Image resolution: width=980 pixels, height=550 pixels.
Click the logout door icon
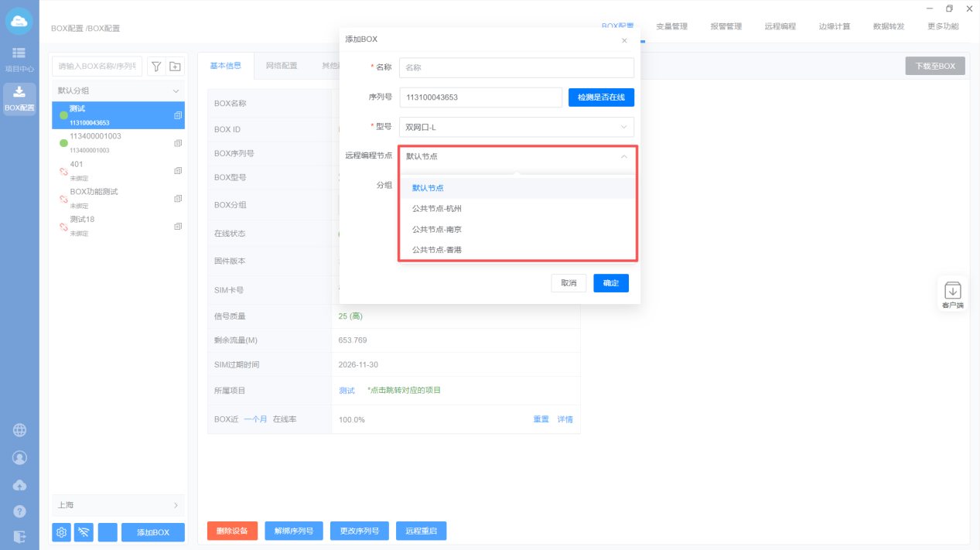[x=19, y=537]
